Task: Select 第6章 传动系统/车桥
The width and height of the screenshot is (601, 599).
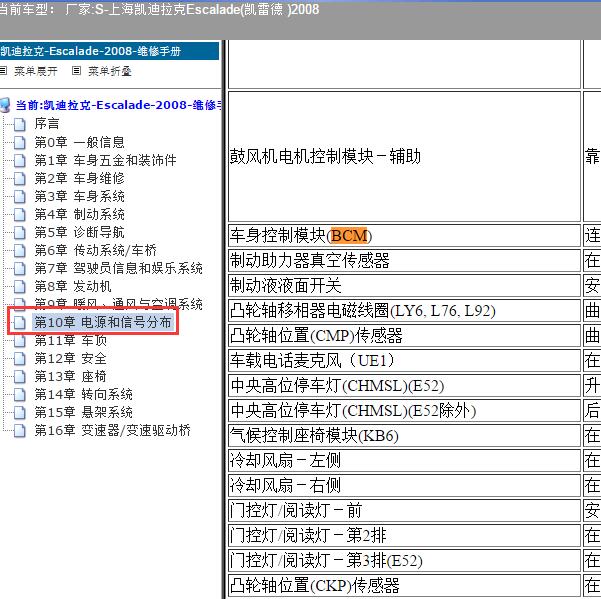Action: (95, 250)
